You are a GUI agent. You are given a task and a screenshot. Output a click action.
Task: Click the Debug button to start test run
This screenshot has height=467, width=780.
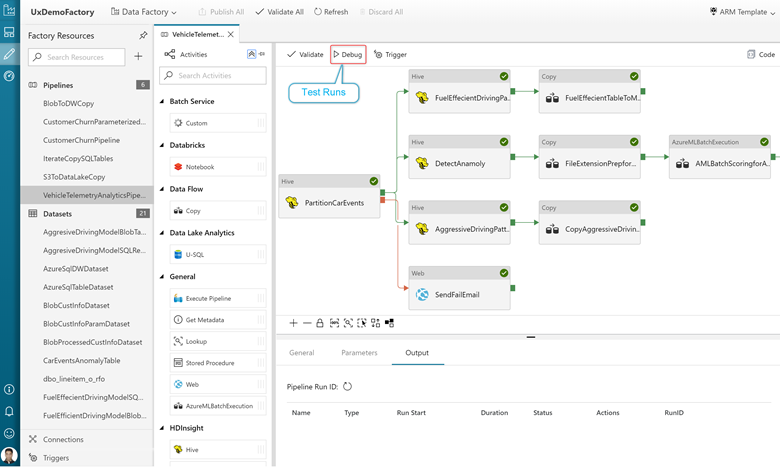[x=348, y=54]
